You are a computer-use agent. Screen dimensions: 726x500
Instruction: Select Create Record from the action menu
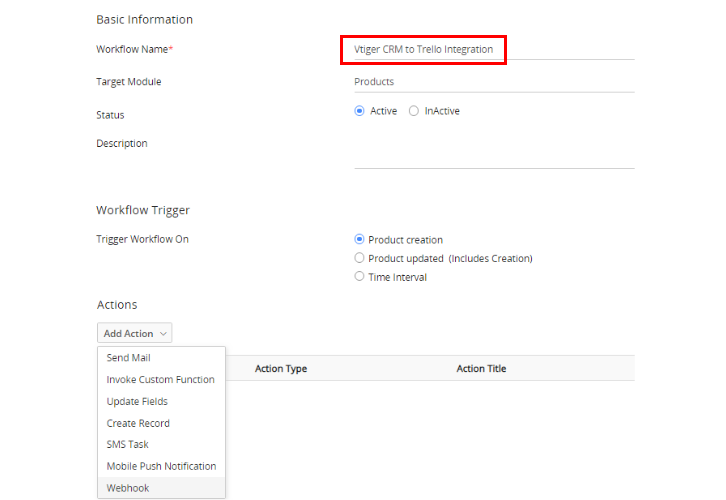[161, 423]
